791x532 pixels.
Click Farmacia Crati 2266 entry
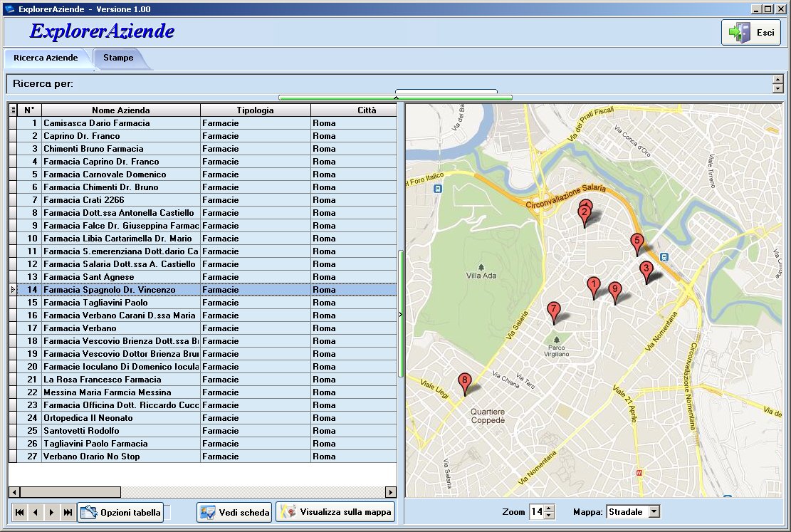pos(203,200)
